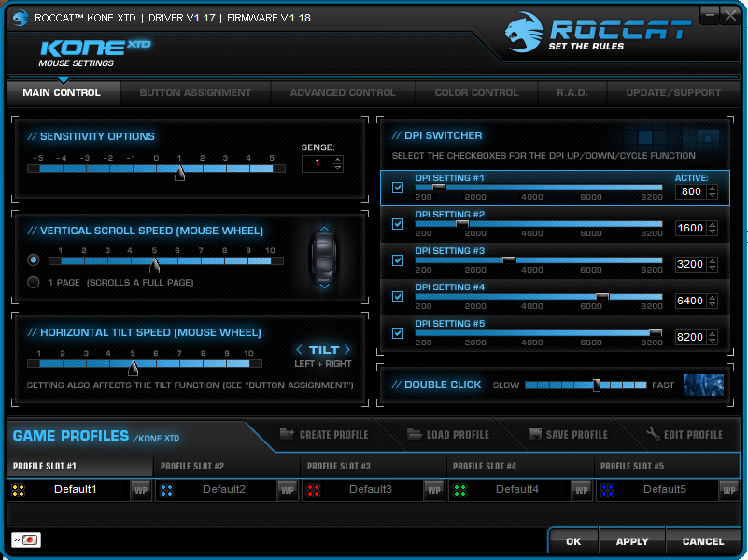Select the 1 Page full scroll radio button

click(34, 282)
